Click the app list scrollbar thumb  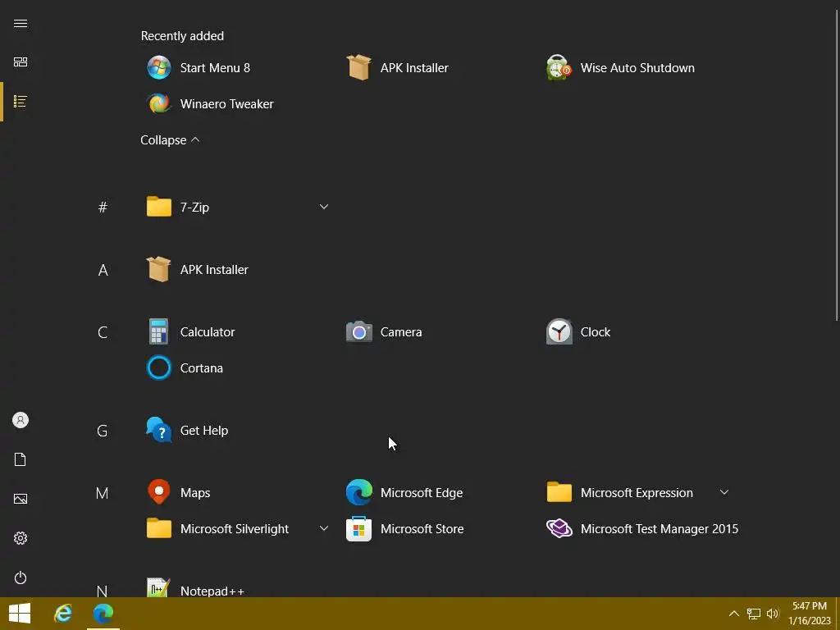pyautogui.click(x=838, y=166)
